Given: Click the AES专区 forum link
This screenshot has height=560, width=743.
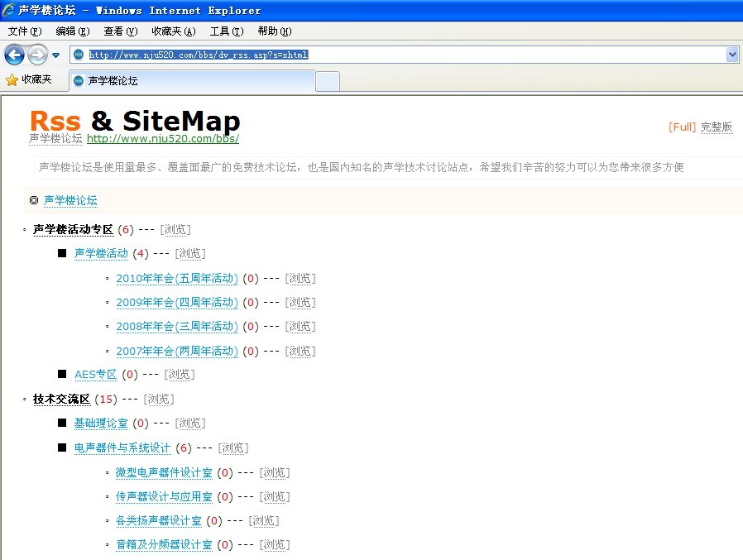Looking at the screenshot, I should [95, 375].
